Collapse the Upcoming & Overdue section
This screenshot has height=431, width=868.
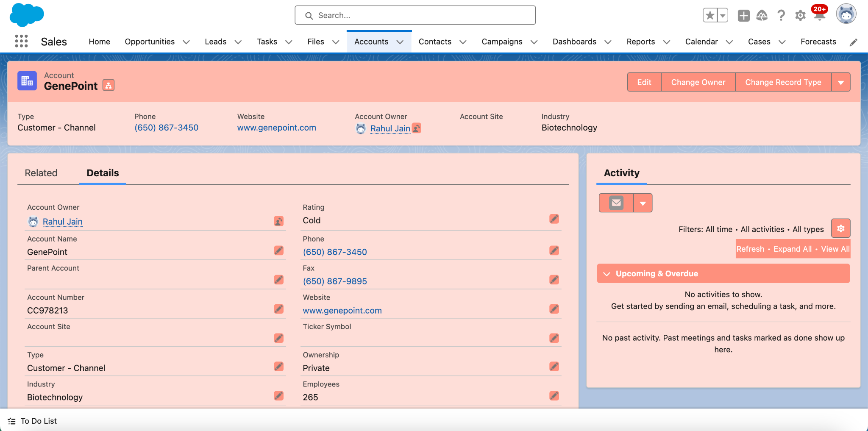click(607, 274)
